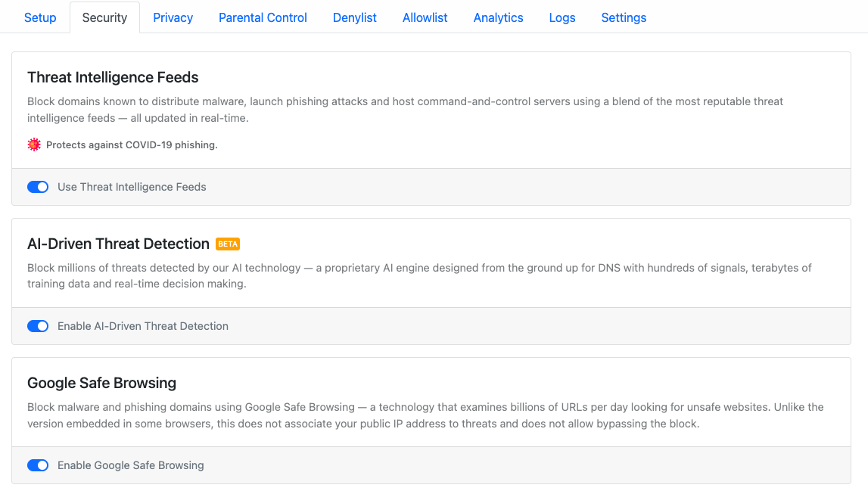Click the Threat Intelligence Feeds description paragraph
The width and height of the screenshot is (868, 491).
(x=405, y=110)
